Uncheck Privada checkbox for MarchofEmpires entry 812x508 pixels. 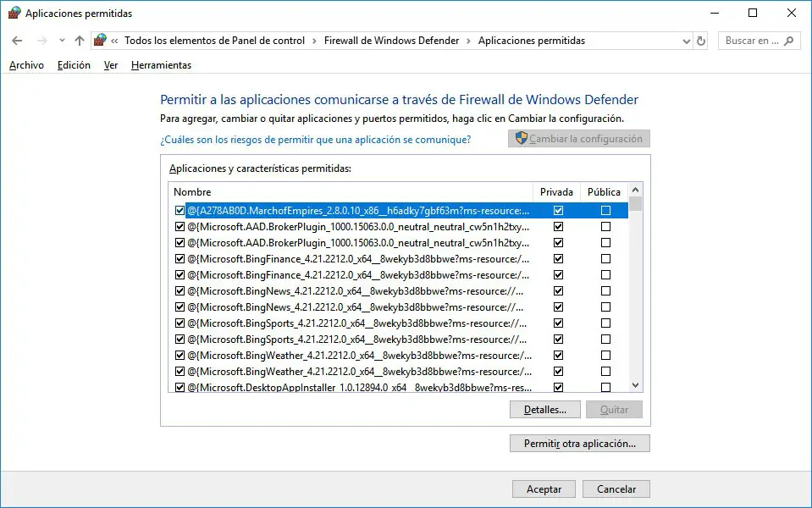coord(558,210)
